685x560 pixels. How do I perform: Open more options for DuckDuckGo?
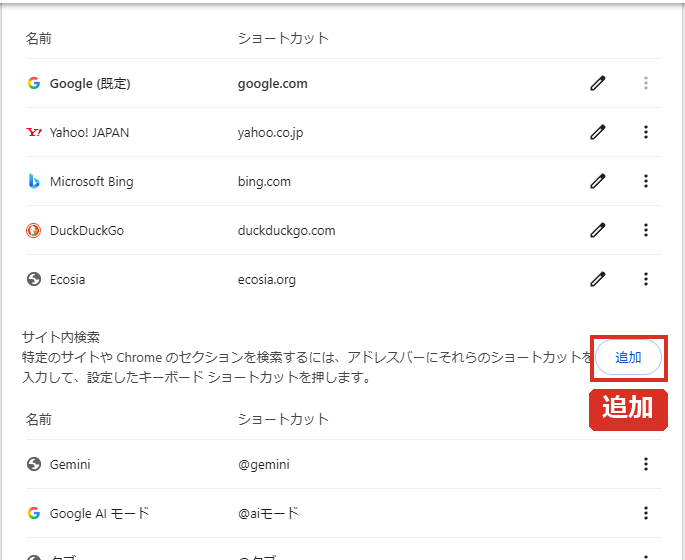click(x=646, y=230)
